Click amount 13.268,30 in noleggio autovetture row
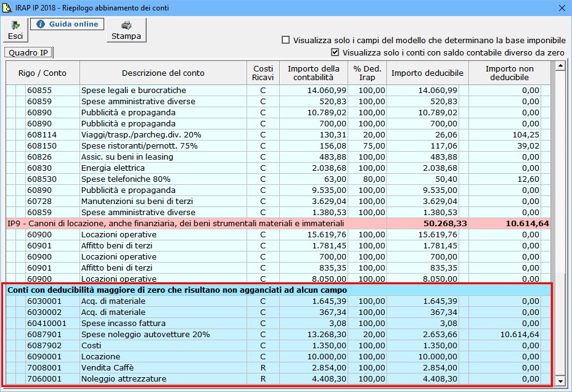Image resolution: width=572 pixels, height=392 pixels. click(327, 335)
